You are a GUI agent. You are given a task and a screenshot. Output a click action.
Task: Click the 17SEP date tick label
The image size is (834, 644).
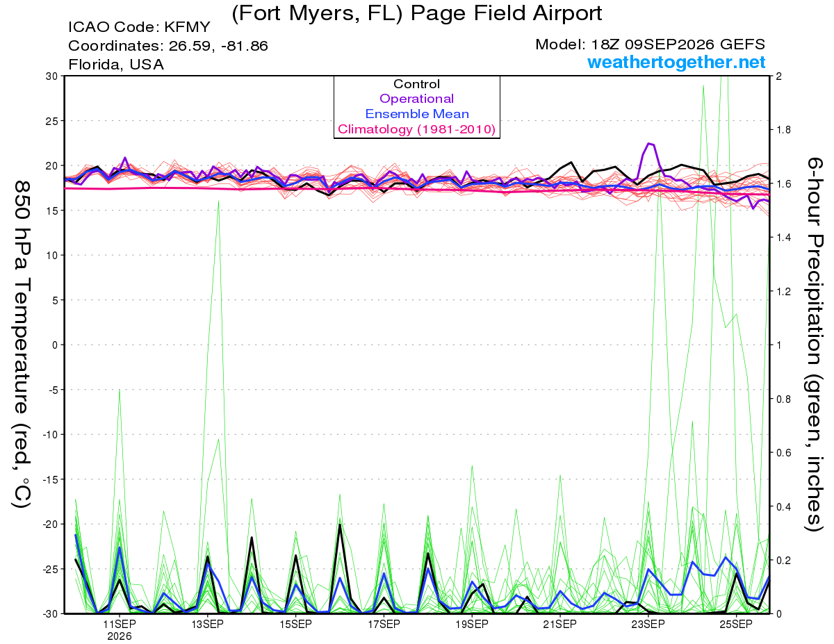point(384,624)
